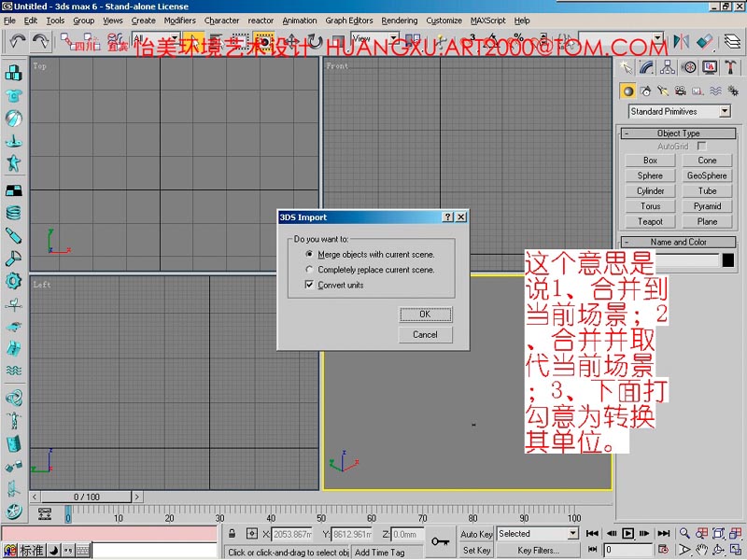The width and height of the screenshot is (747, 560).
Task: Click the black object color swatch
Action: (728, 260)
